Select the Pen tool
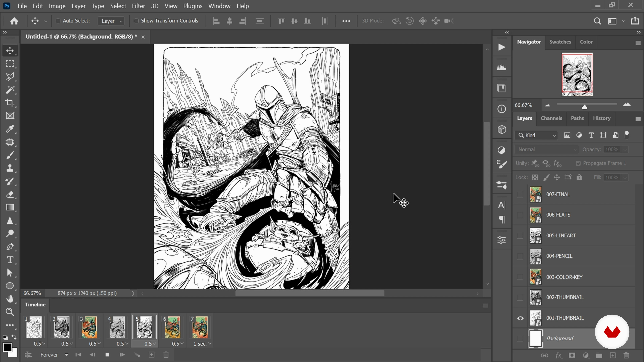644x362 pixels. [x=10, y=247]
